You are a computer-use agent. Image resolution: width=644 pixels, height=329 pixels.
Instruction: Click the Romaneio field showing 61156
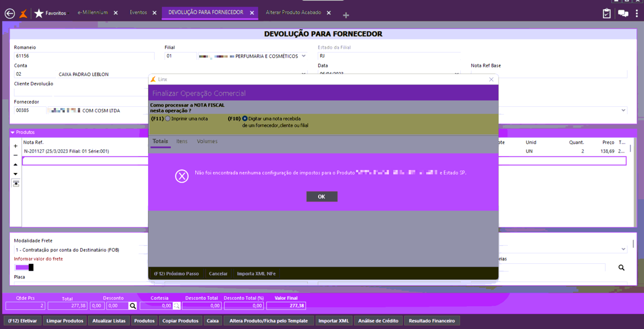(x=84, y=56)
